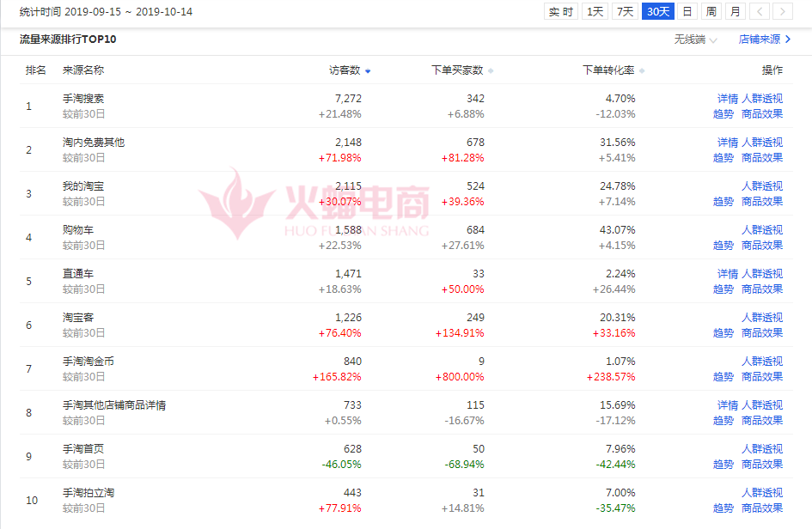Open the 店铺来源 link
812x529 pixels.
pyautogui.click(x=765, y=40)
